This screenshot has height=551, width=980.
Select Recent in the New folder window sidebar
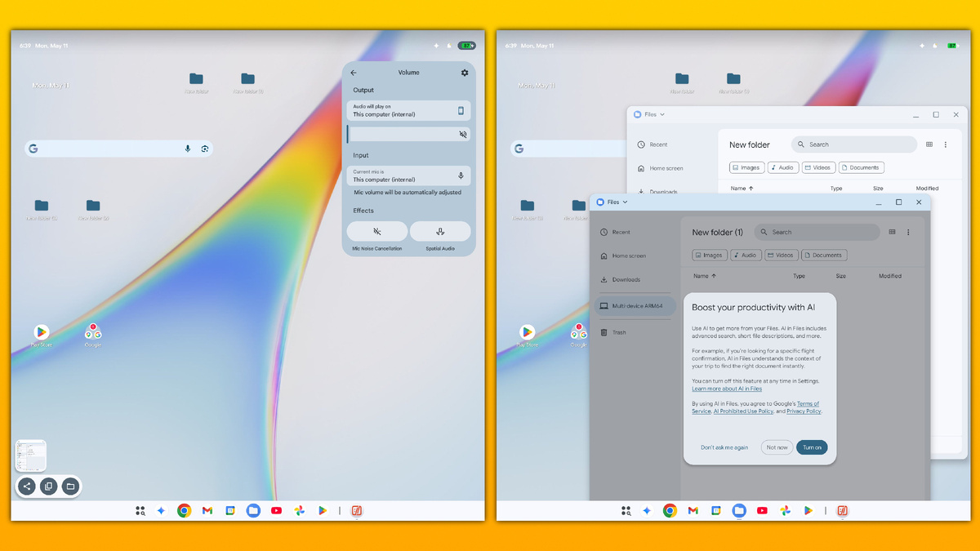[x=653, y=144]
